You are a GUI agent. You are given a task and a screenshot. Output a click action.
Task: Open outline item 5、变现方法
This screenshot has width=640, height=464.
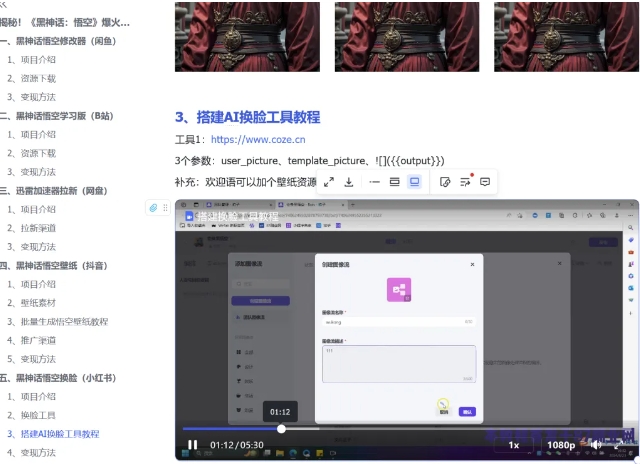tap(31, 359)
